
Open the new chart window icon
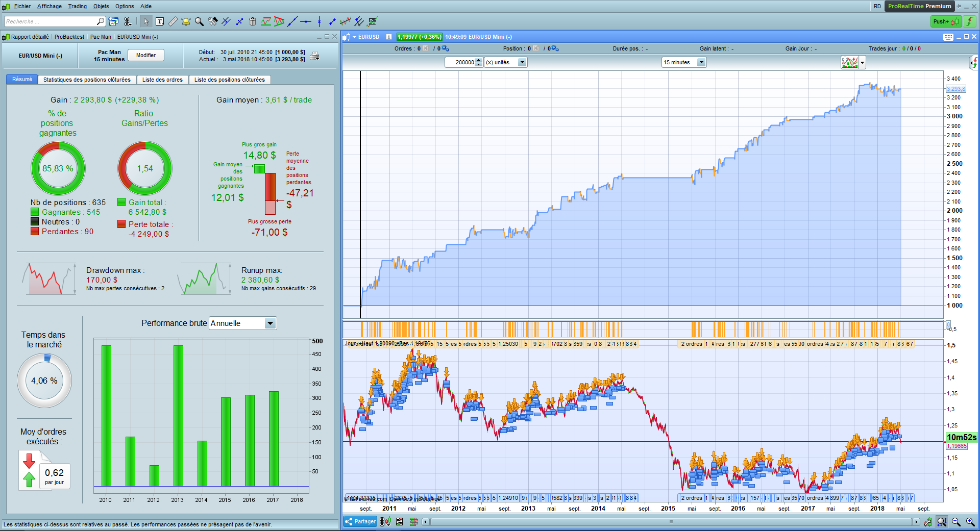coord(114,21)
